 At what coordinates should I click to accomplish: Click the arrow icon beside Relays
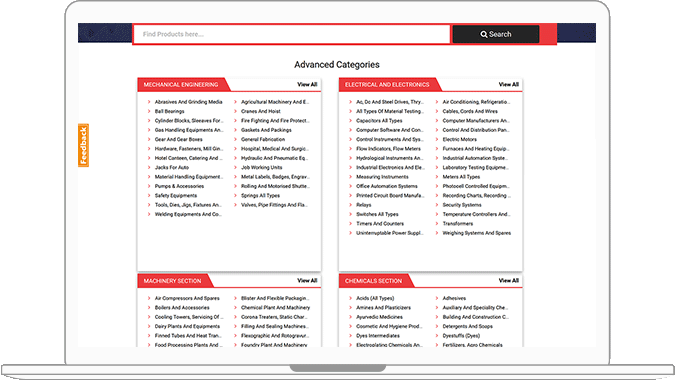point(350,205)
